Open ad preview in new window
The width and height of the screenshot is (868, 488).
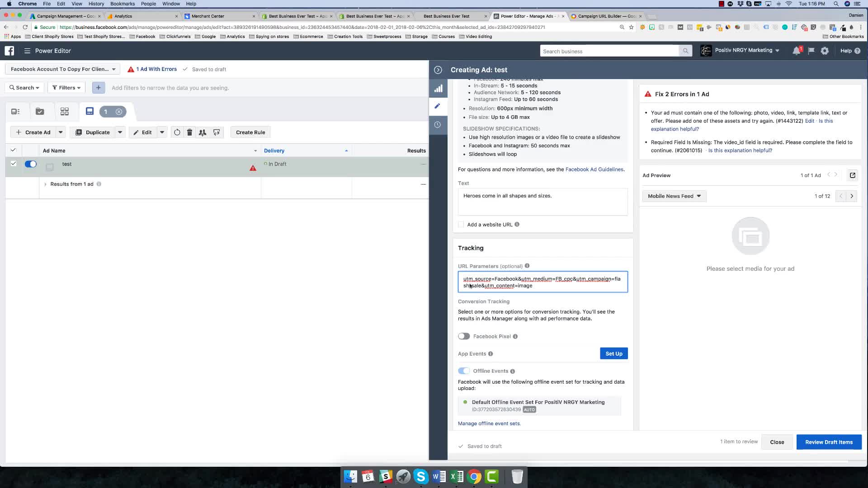point(852,175)
